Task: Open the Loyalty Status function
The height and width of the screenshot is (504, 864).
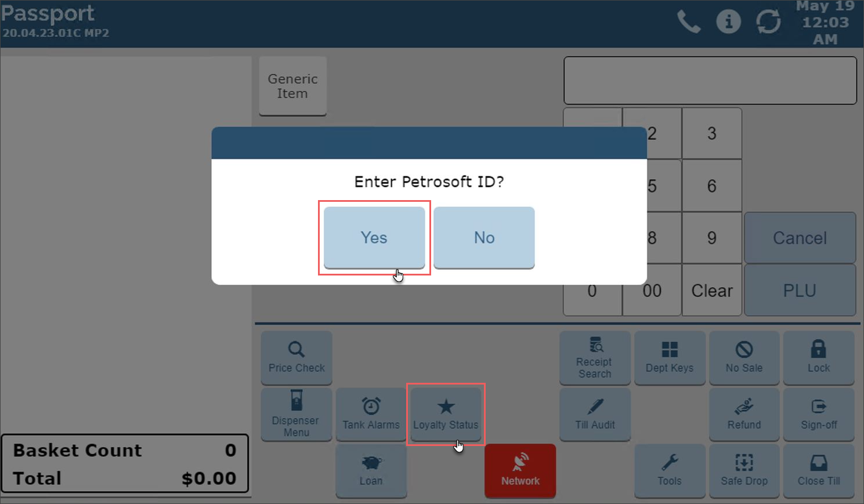Action: [446, 414]
